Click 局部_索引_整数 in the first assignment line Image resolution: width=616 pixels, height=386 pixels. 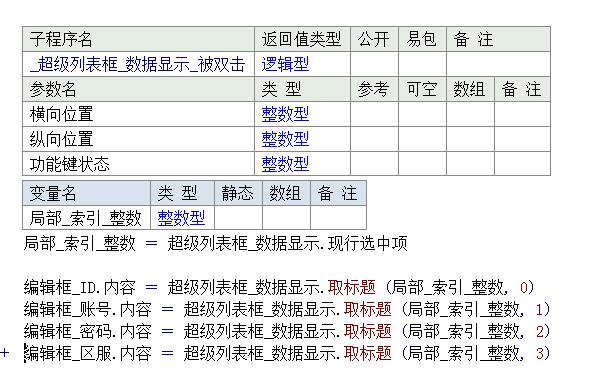coord(80,243)
